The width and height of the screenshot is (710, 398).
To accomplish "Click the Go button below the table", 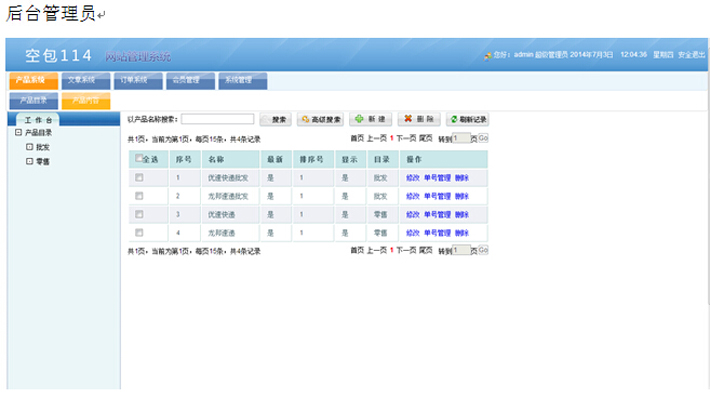I will point(483,250).
